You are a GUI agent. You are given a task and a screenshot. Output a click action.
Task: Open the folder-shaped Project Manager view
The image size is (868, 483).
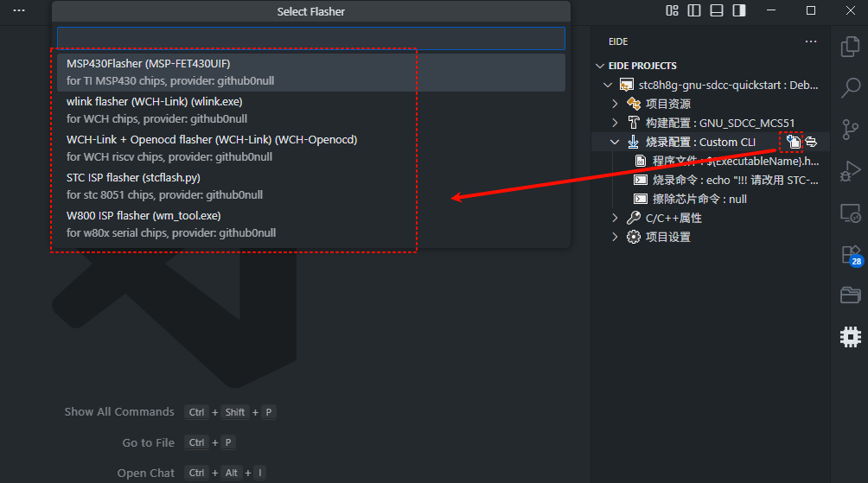(851, 295)
